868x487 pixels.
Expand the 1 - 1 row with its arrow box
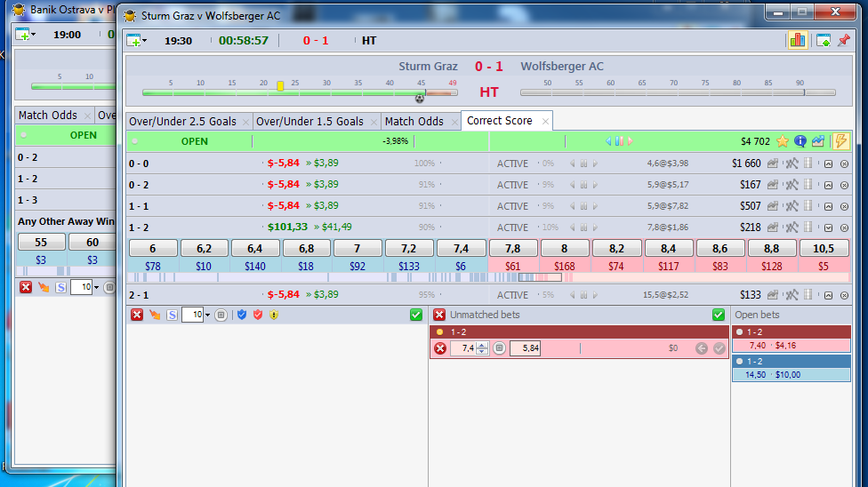click(x=828, y=206)
